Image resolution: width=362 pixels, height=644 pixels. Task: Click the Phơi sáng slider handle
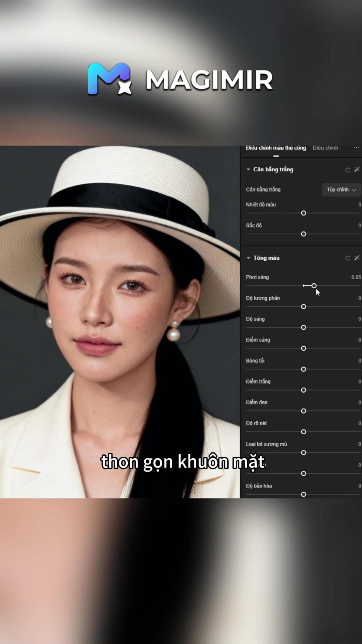(x=314, y=286)
